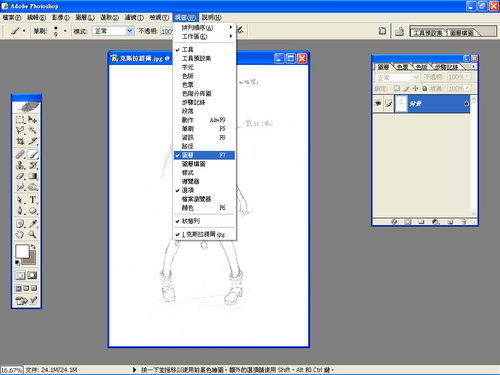Toggle lock image pixels in Layers panel

tap(406, 88)
